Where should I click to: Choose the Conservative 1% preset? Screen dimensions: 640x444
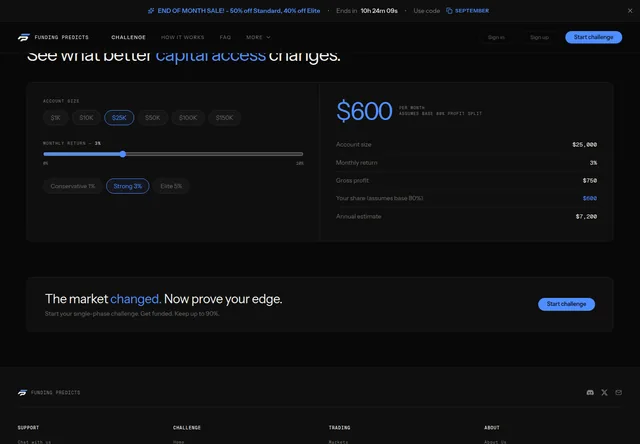pos(73,186)
